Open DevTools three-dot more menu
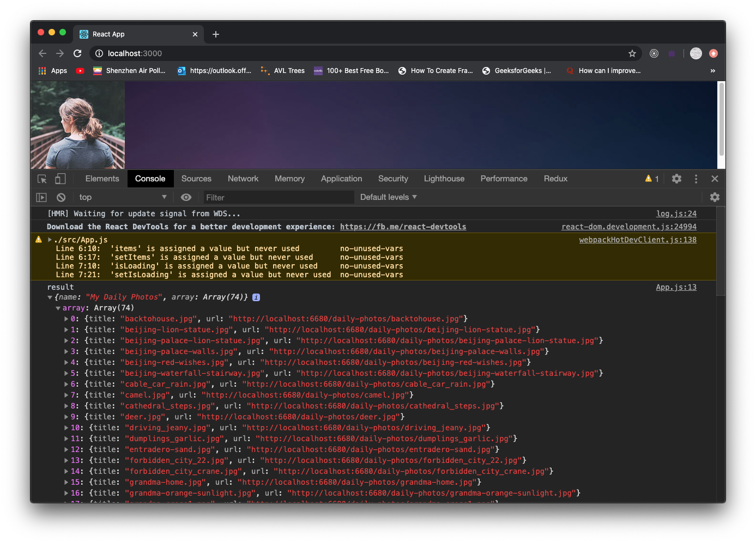 pyautogui.click(x=695, y=179)
